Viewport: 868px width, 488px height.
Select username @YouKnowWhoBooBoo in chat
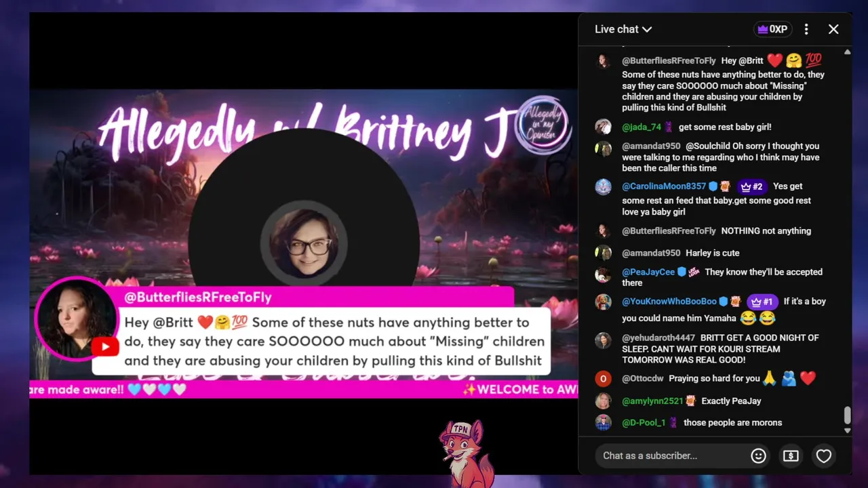(x=669, y=302)
